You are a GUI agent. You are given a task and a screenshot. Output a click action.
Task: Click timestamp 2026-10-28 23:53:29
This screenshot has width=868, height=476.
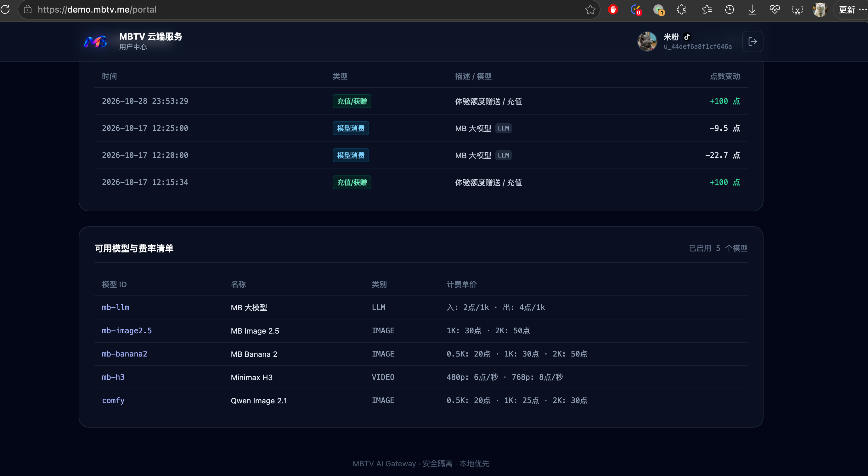(145, 101)
